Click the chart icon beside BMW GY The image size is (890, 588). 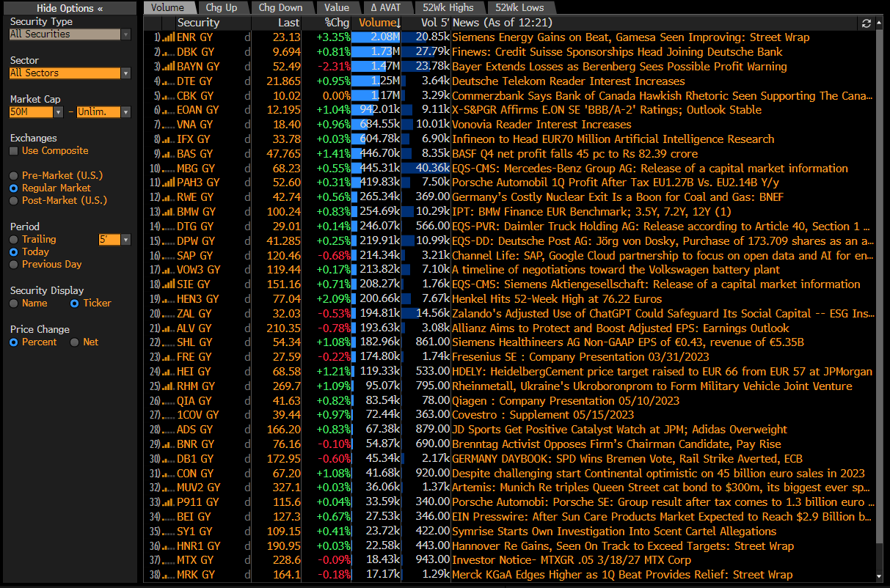click(168, 212)
